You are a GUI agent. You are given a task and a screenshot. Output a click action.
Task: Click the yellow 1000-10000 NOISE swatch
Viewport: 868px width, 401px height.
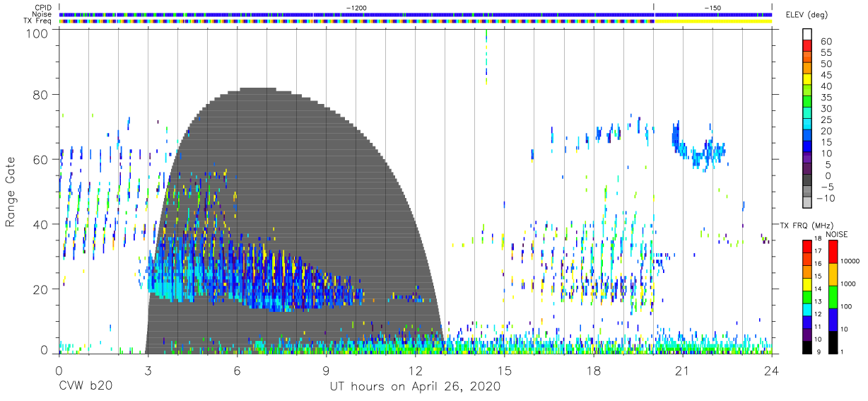click(833, 274)
